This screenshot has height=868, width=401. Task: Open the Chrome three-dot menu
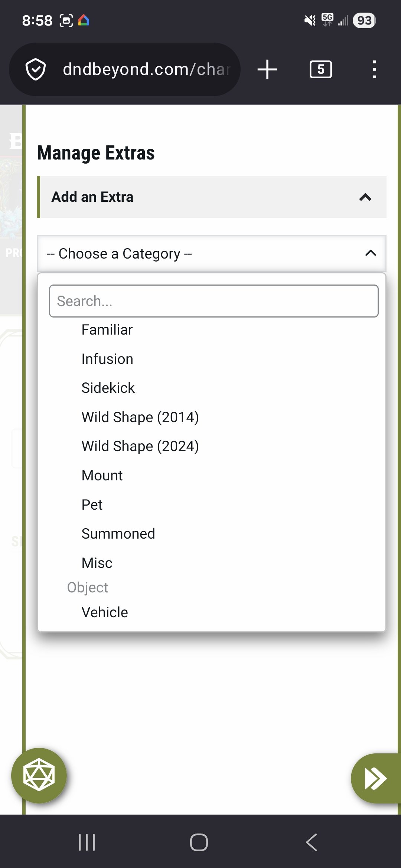click(x=374, y=69)
